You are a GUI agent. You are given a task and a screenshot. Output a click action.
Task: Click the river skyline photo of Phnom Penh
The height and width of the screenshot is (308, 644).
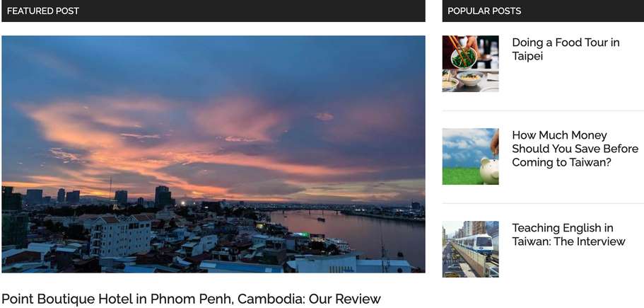pyautogui.click(x=213, y=154)
